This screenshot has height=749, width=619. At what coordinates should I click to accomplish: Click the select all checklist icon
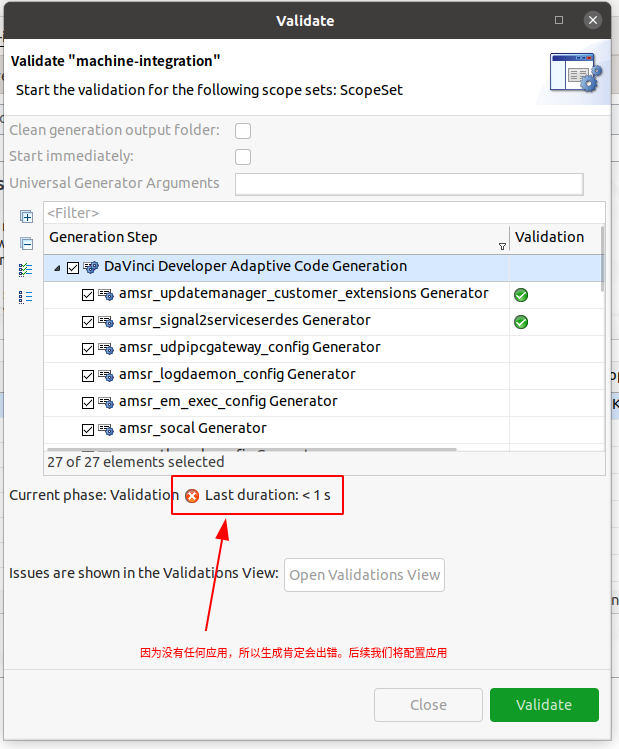(26, 270)
